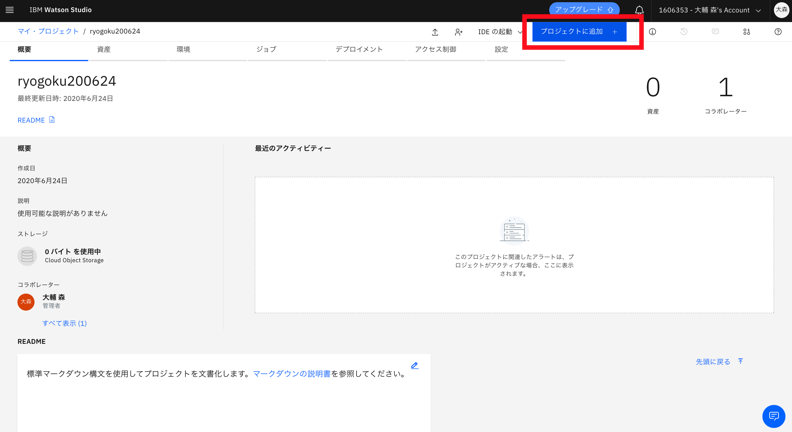The image size is (792, 432).
Task: Click the アップグレード button
Action: (584, 10)
